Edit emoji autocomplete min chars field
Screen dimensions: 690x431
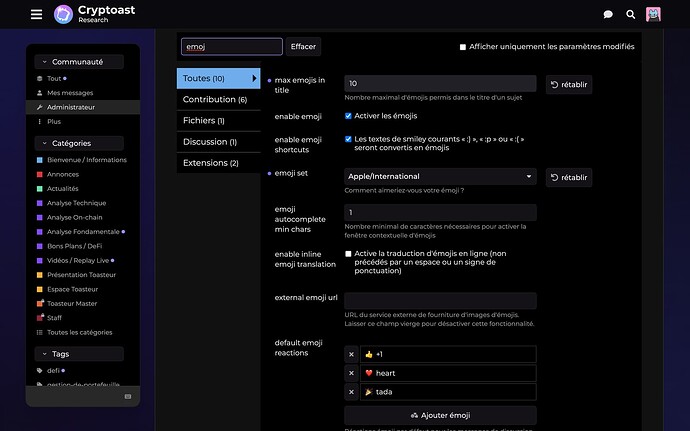(440, 213)
